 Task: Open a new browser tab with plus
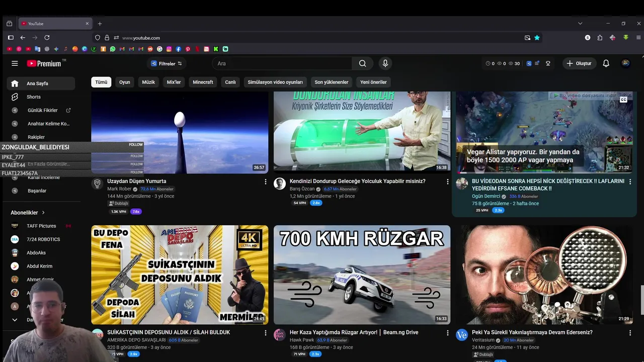click(x=100, y=23)
